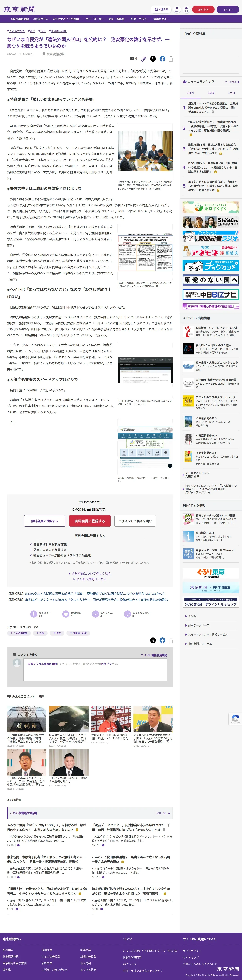Viewport: 242px width, 980px height.
Task: Open 中日BIZナビ banner
Action: (211, 294)
